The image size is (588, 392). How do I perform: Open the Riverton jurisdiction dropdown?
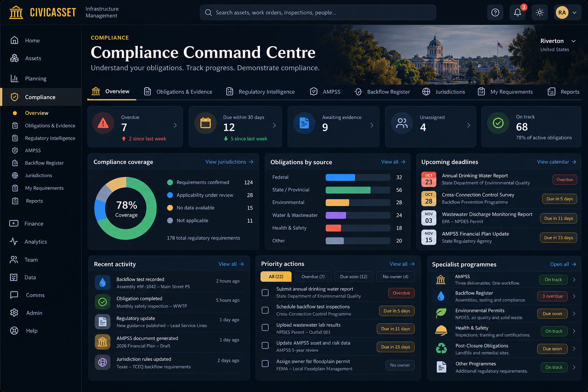click(x=558, y=41)
